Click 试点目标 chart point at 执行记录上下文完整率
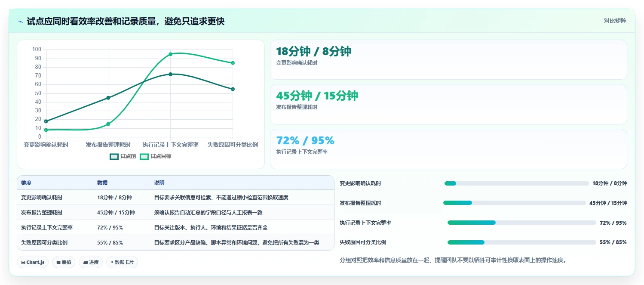Screen dimensions: 644x285 point(170,54)
